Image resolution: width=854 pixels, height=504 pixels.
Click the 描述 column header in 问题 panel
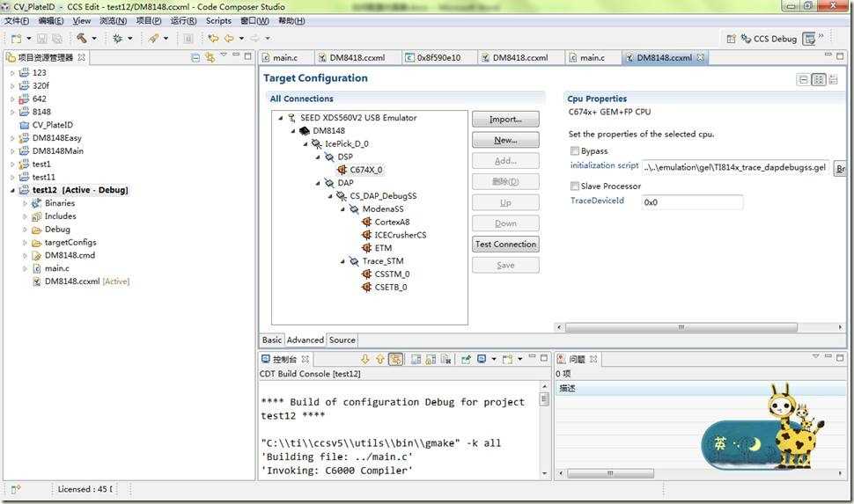[x=700, y=388]
